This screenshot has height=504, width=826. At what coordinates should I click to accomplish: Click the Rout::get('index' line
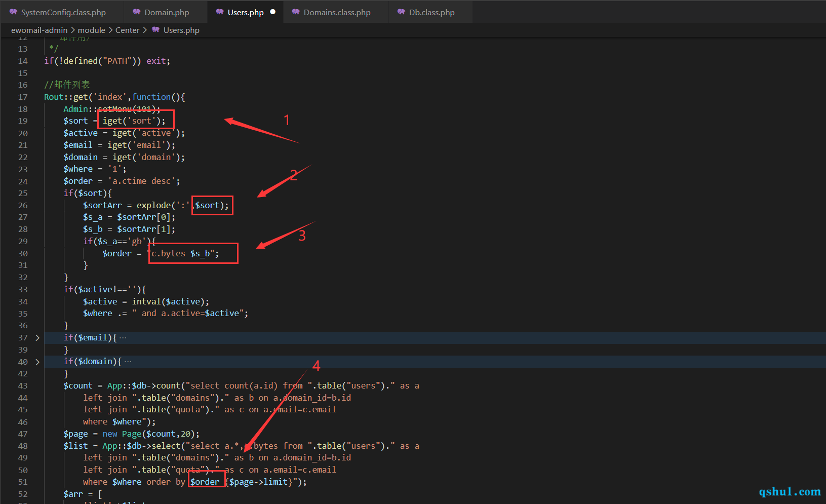pos(114,97)
